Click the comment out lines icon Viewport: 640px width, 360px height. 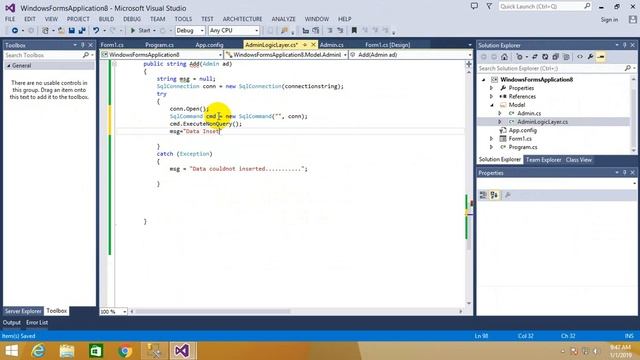330,31
